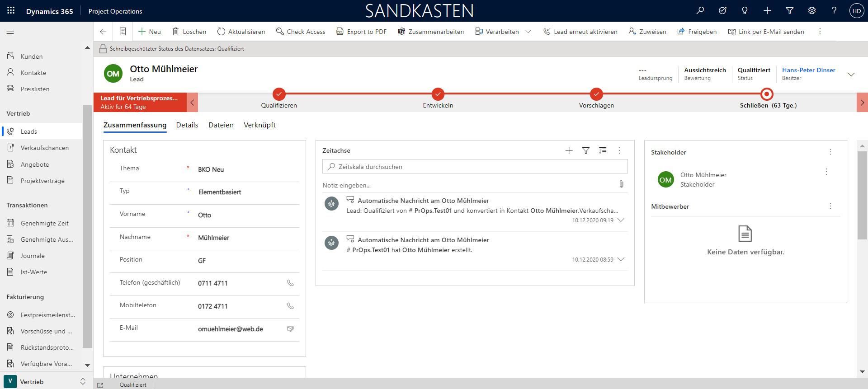The image size is (868, 389).
Task: Open the command bar overflow menu
Action: coord(820,31)
